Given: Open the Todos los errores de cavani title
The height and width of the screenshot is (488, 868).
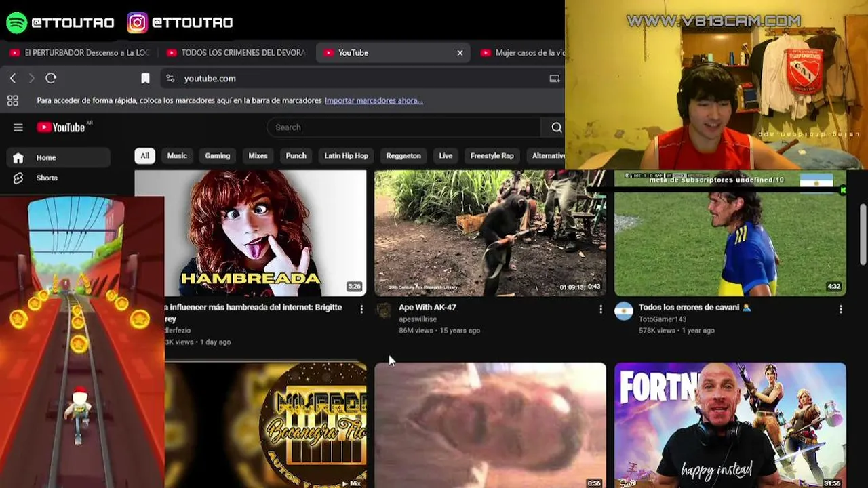Looking at the screenshot, I should click(x=695, y=308).
